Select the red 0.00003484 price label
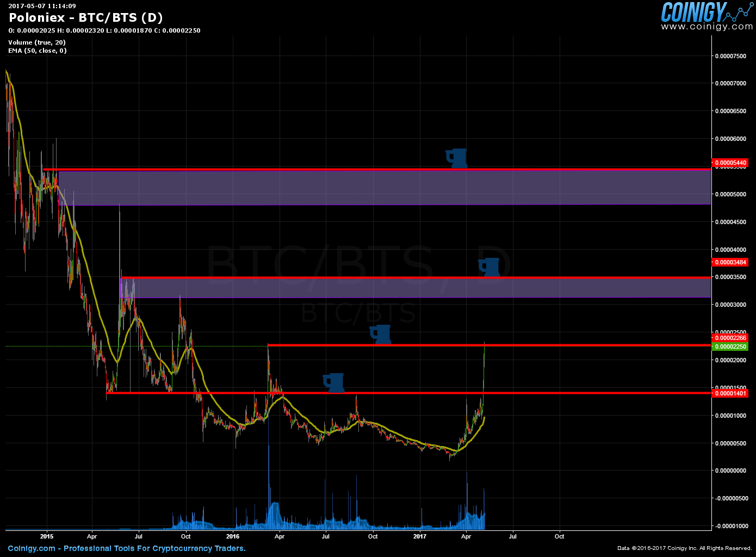 point(730,262)
